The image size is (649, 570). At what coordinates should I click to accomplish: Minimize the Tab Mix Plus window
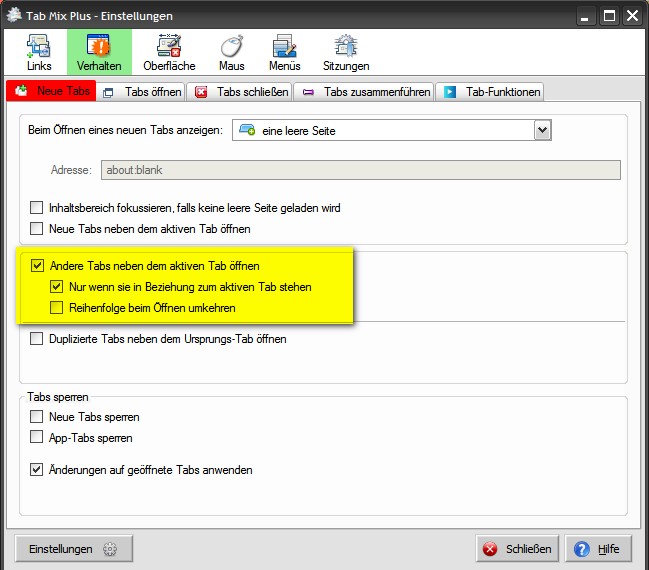(x=584, y=16)
